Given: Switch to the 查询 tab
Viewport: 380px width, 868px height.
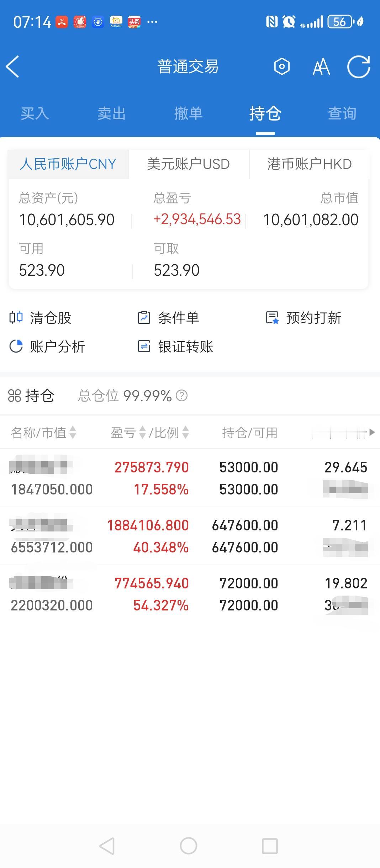Looking at the screenshot, I should (x=342, y=113).
